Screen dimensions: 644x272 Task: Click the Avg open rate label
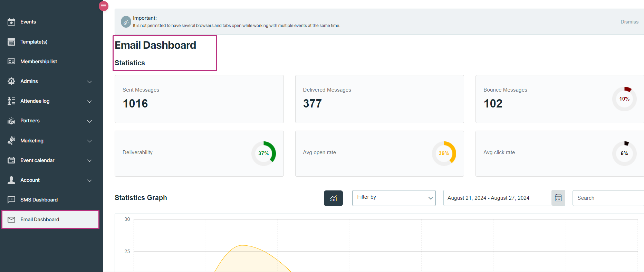319,152
